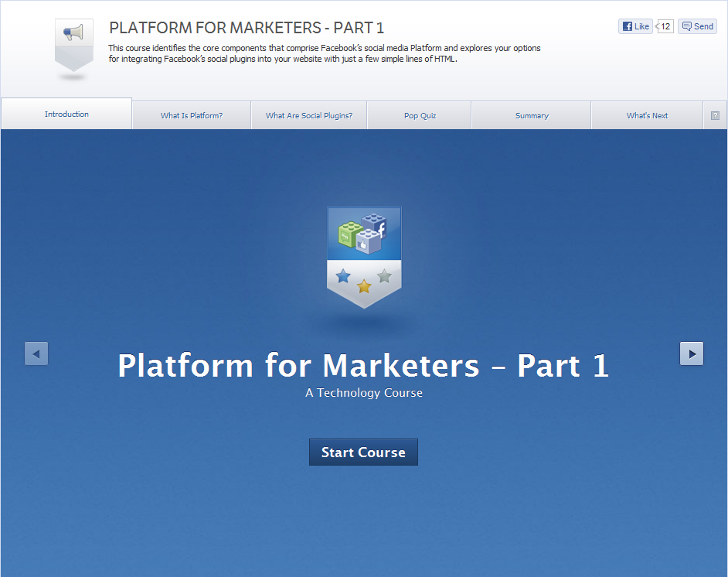Select the What's Next tab
728x577 pixels.
pos(647,116)
